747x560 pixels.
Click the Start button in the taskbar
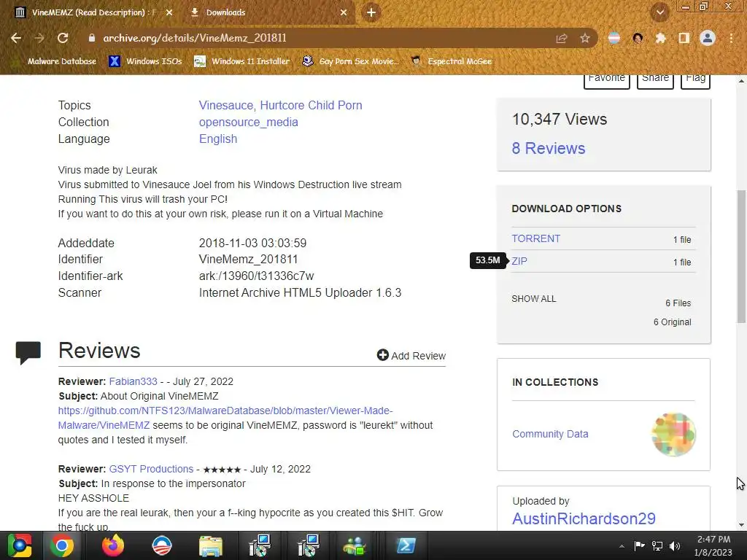(x=19, y=545)
